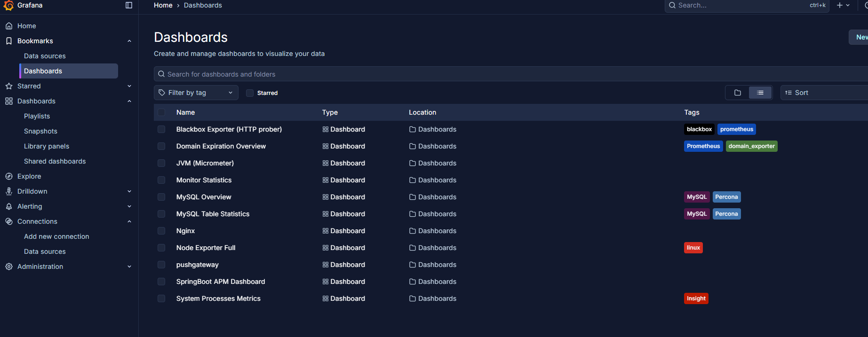Click the Explore compass icon
Image resolution: width=868 pixels, height=337 pixels.
click(x=9, y=176)
